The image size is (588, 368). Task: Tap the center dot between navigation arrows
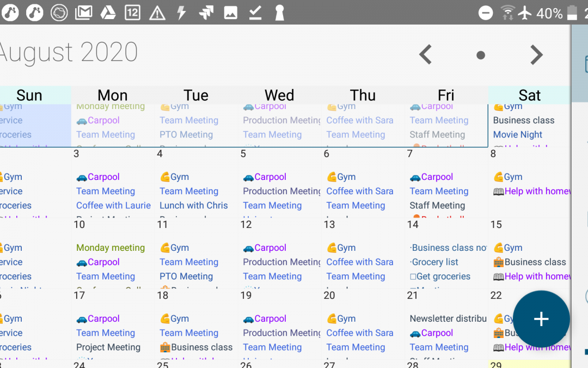pos(480,55)
